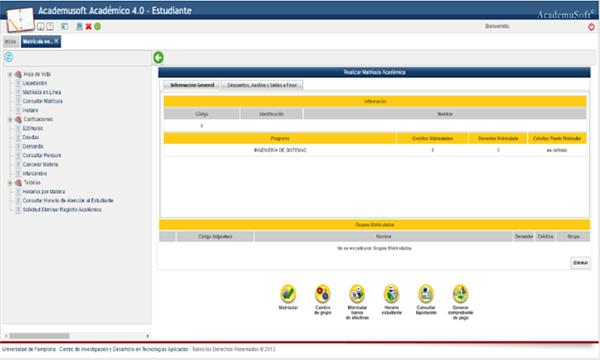Screen dimensions: 600x360
Task: Click the Demanda document icon
Action: 18,146
